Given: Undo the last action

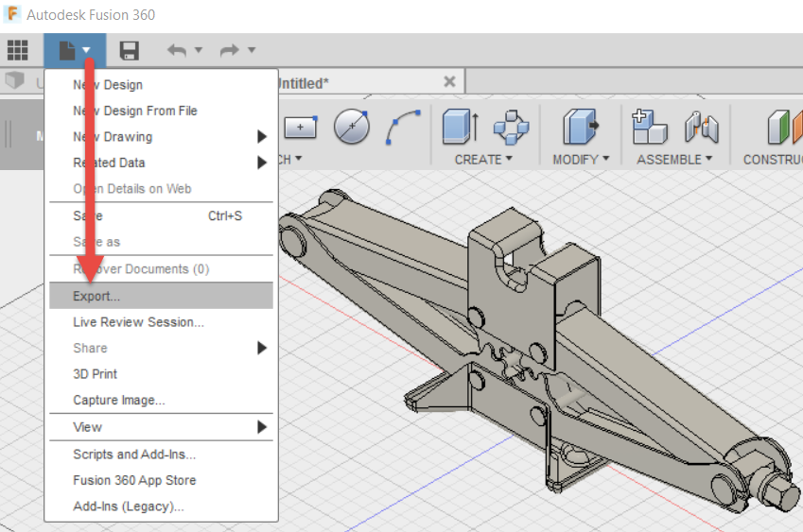Looking at the screenshot, I should coord(177,50).
